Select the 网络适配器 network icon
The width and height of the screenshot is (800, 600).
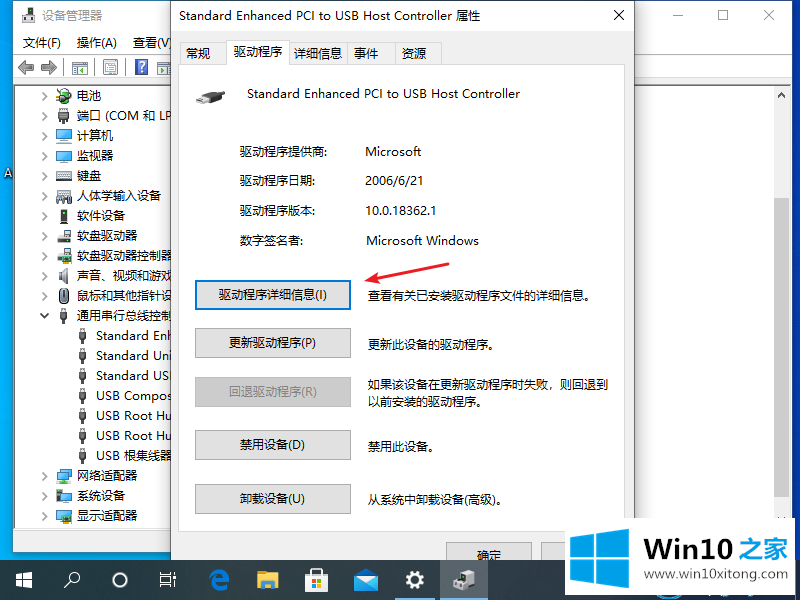(x=63, y=476)
